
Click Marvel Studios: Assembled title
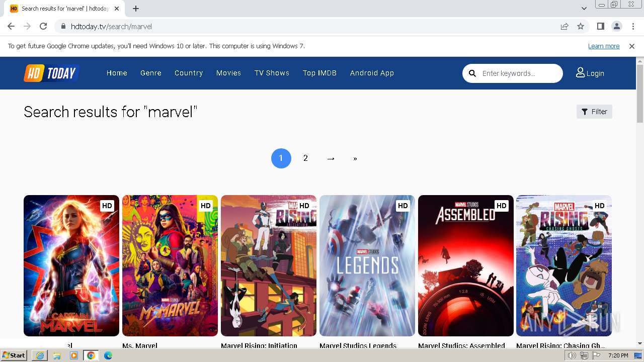point(461,345)
